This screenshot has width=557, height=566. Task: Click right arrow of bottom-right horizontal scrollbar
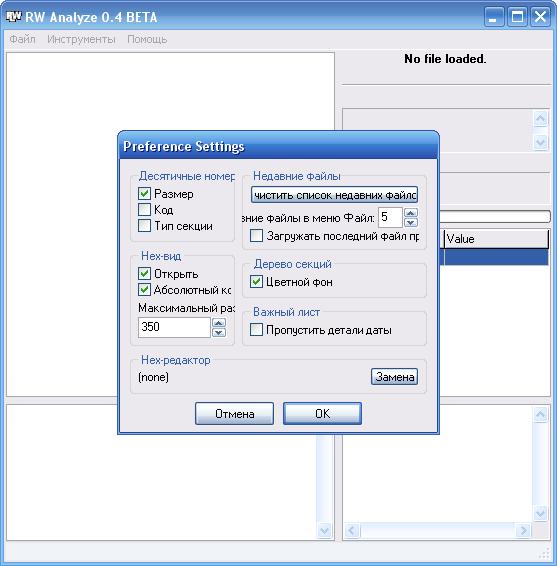click(x=523, y=531)
